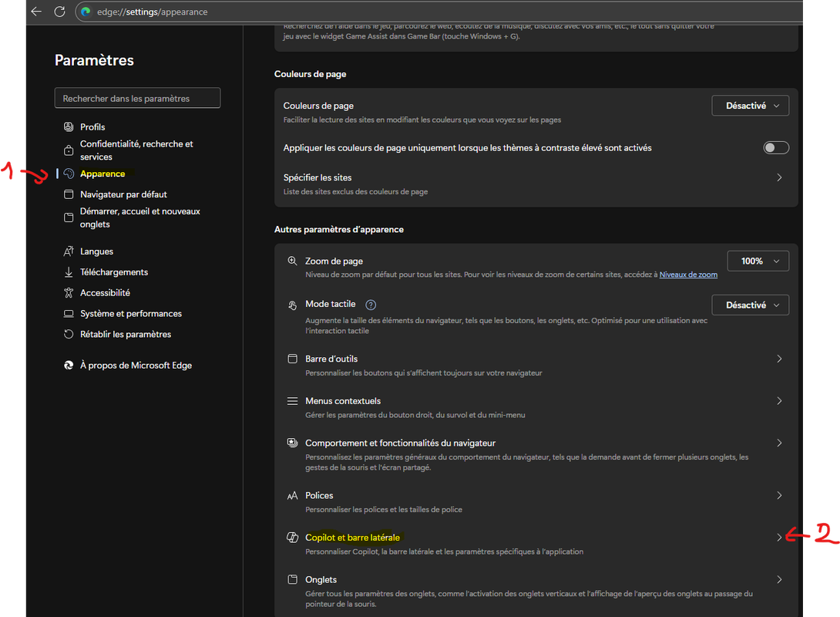Open Navigateur par défaut section
The width and height of the screenshot is (840, 617).
point(124,194)
